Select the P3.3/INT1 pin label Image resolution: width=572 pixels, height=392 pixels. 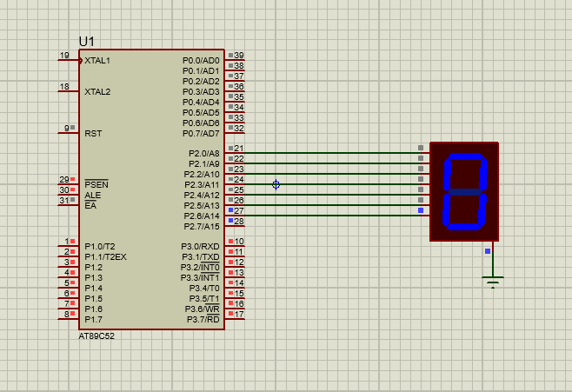click(x=200, y=277)
